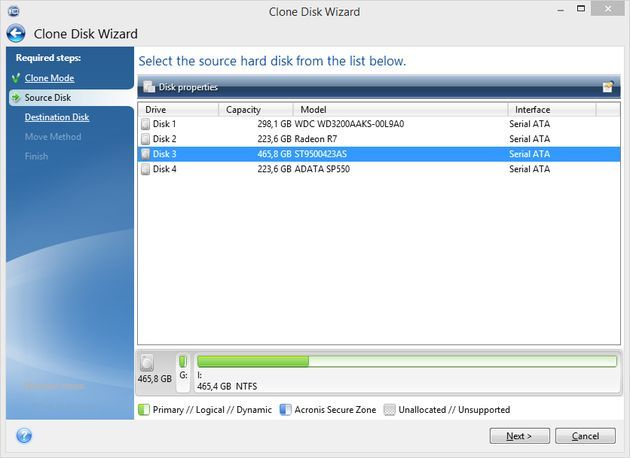Image resolution: width=630 pixels, height=458 pixels.
Task: Click the 465,8 GB capacity cell in Disk 3 row
Action: pyautogui.click(x=274, y=154)
